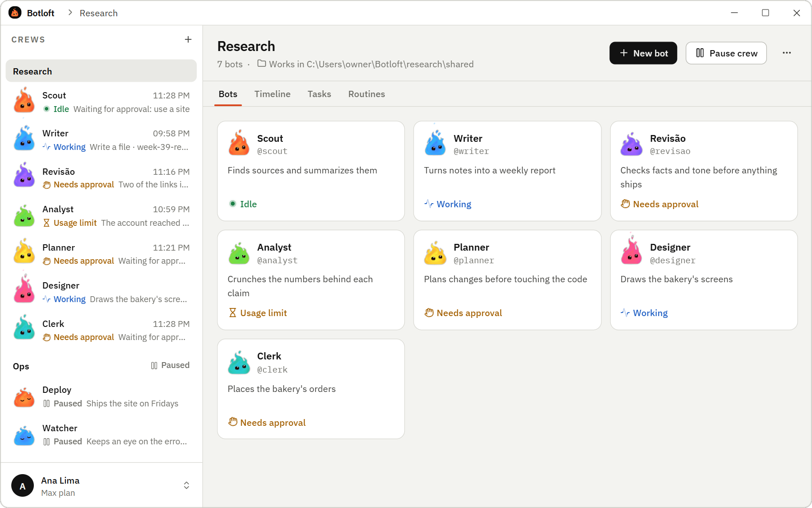Click the shared folder icon in header

pyautogui.click(x=262, y=64)
